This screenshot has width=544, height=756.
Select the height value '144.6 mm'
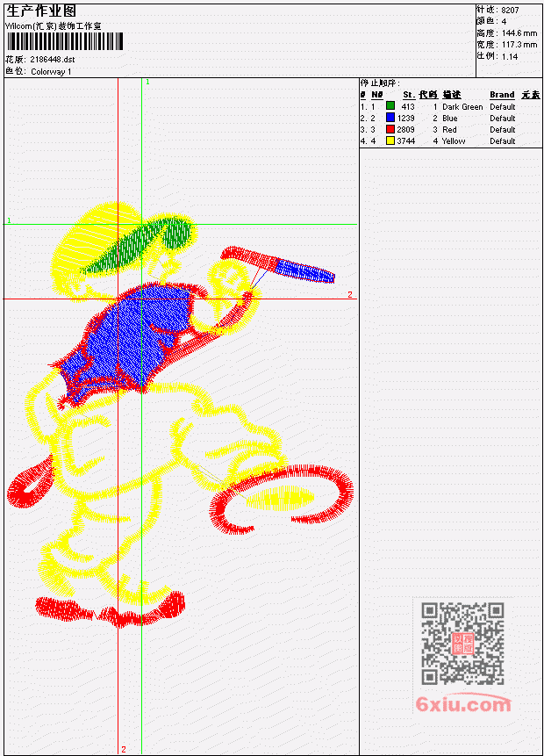click(519, 33)
